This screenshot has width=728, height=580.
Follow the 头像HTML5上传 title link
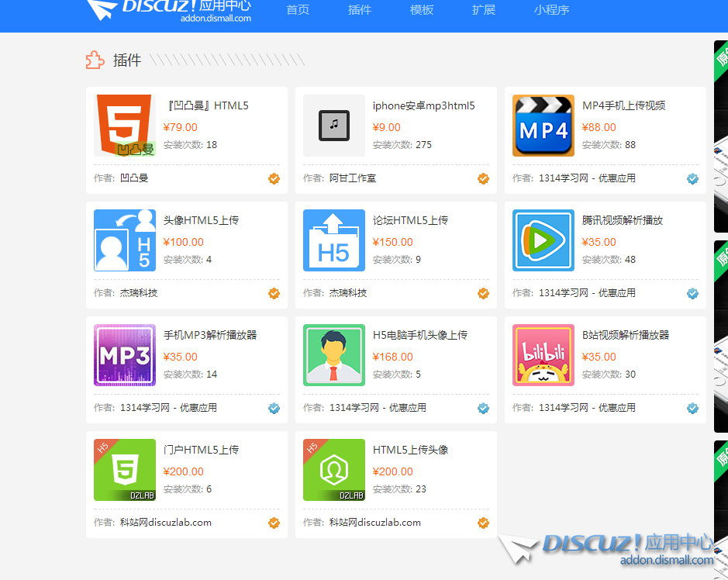pyautogui.click(x=201, y=220)
